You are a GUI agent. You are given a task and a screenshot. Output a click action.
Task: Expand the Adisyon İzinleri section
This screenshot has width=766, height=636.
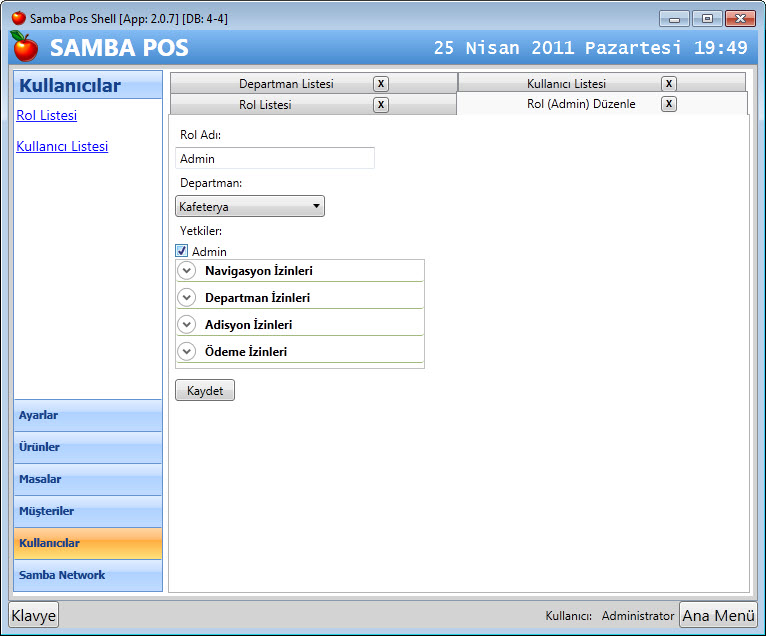click(187, 325)
